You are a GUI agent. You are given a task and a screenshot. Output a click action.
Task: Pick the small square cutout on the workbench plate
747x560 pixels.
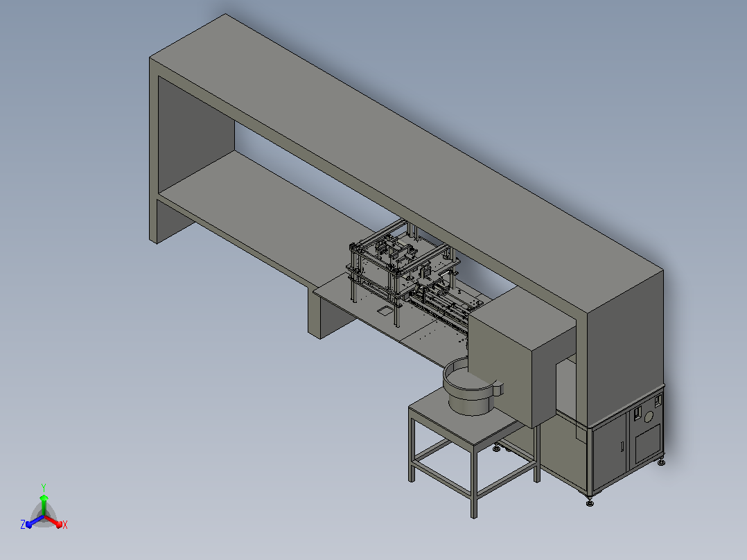pos(384,311)
